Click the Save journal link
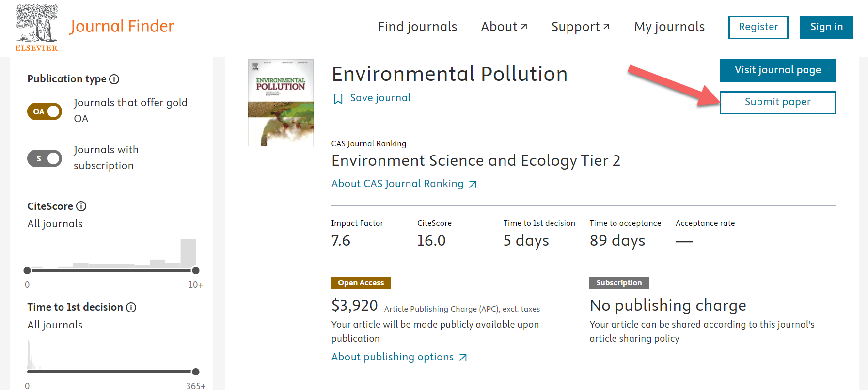 pos(380,98)
